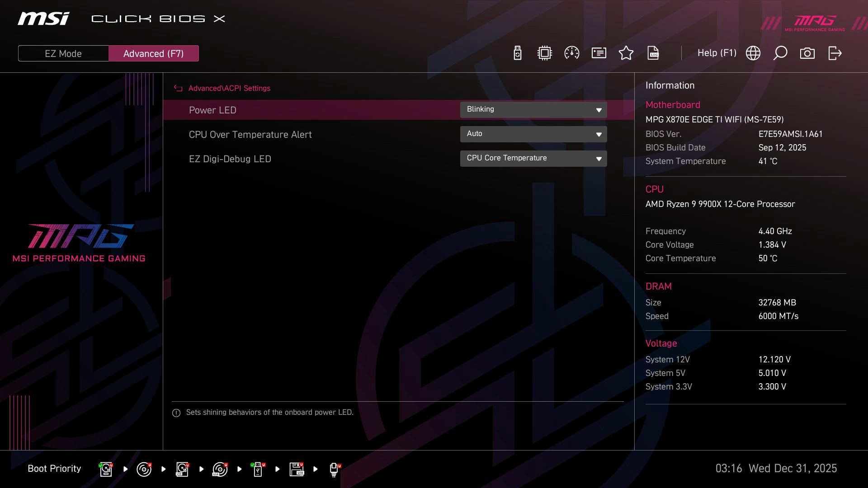Take a BIOS screenshot with camera icon
The width and height of the screenshot is (868, 488).
click(x=807, y=53)
